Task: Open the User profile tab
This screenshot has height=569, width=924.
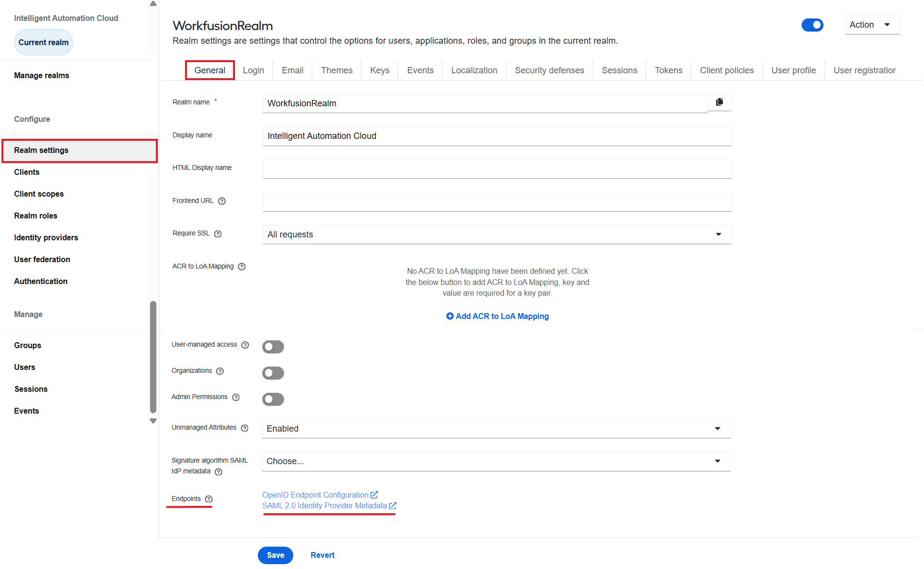Action: [x=794, y=70]
